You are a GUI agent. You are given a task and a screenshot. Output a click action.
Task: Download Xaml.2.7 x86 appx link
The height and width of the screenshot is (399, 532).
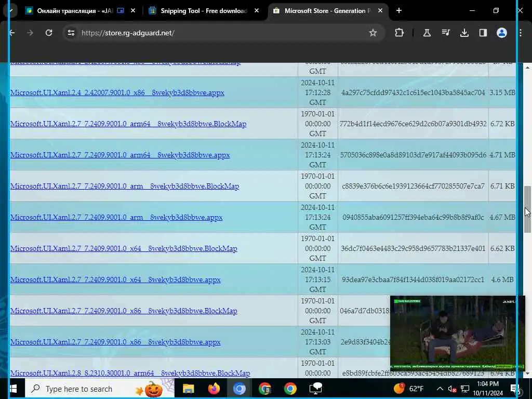click(115, 342)
